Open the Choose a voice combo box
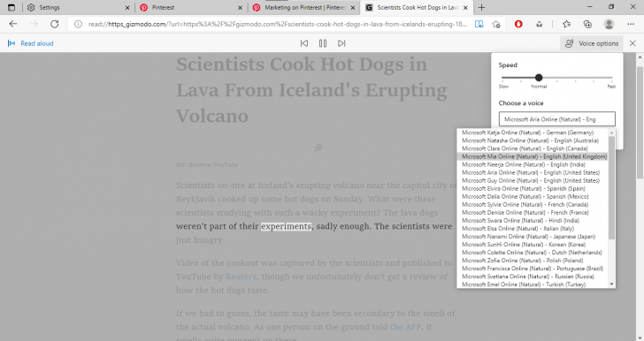Viewport: 644px width, 341px height. click(557, 119)
